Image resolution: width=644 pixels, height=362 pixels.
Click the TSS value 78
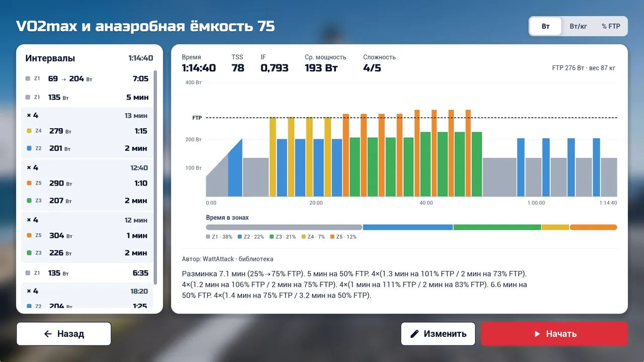pos(238,68)
